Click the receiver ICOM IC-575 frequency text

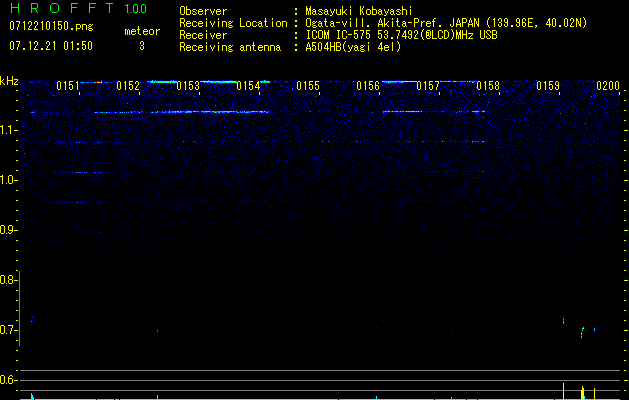401,35
